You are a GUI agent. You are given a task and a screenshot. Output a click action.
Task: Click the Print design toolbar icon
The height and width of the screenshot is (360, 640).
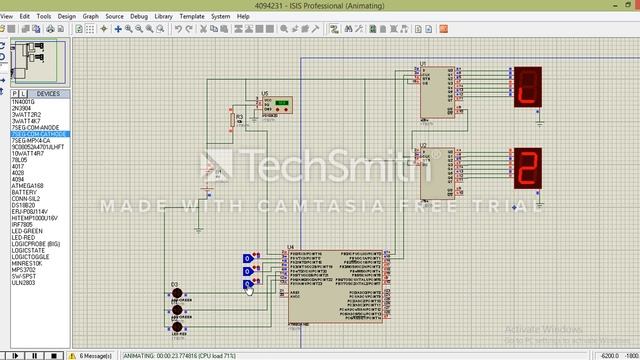(x=50, y=29)
